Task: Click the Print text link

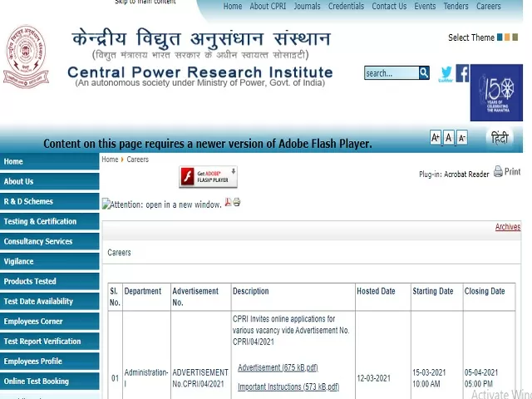Action: [x=512, y=172]
